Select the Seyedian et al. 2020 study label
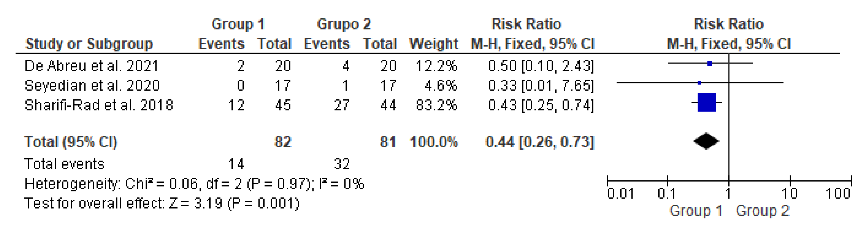868x231 pixels. click(x=92, y=85)
